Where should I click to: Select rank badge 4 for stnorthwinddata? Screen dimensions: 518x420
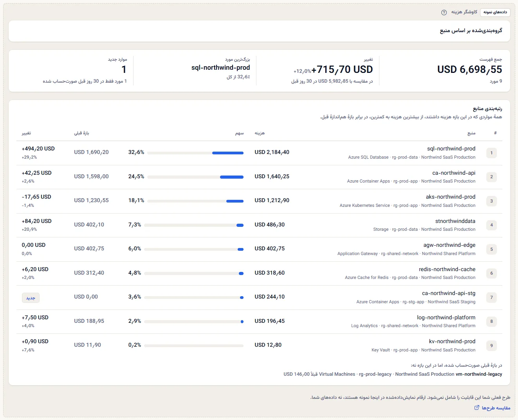(x=492, y=225)
